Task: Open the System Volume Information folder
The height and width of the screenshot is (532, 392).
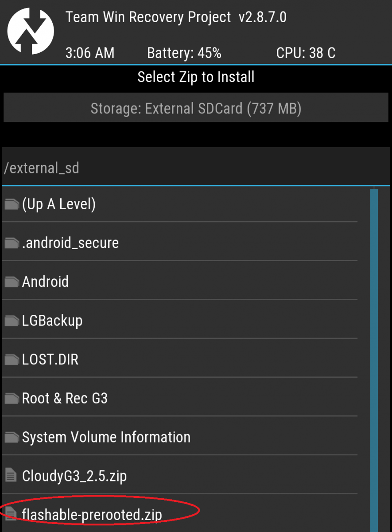Action: click(179, 437)
